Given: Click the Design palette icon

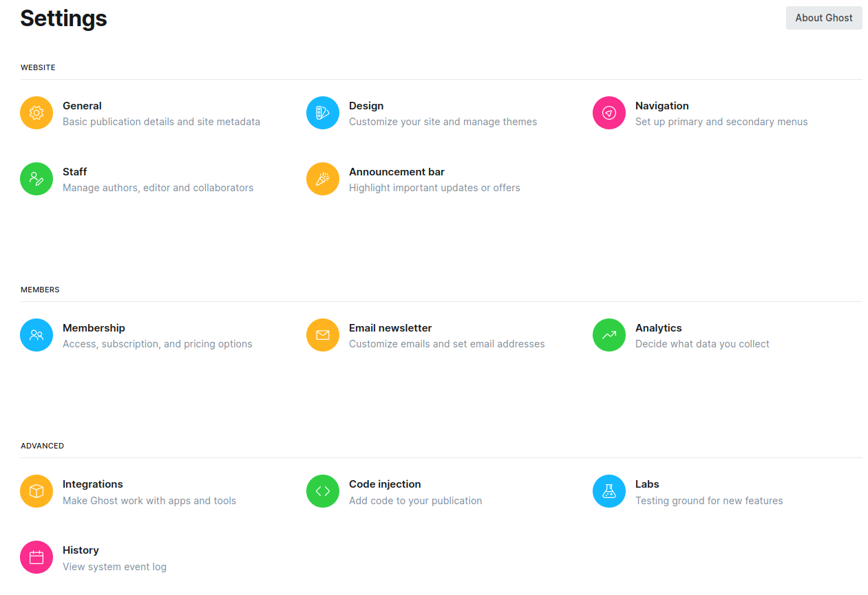Looking at the screenshot, I should click(322, 113).
